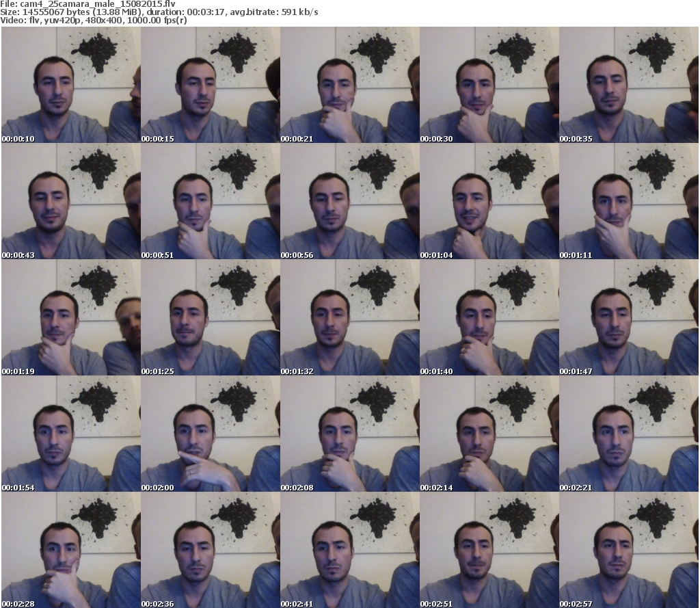Click the frame at timestamp 00:02:28
This screenshot has width=700, height=608.
[71, 549]
